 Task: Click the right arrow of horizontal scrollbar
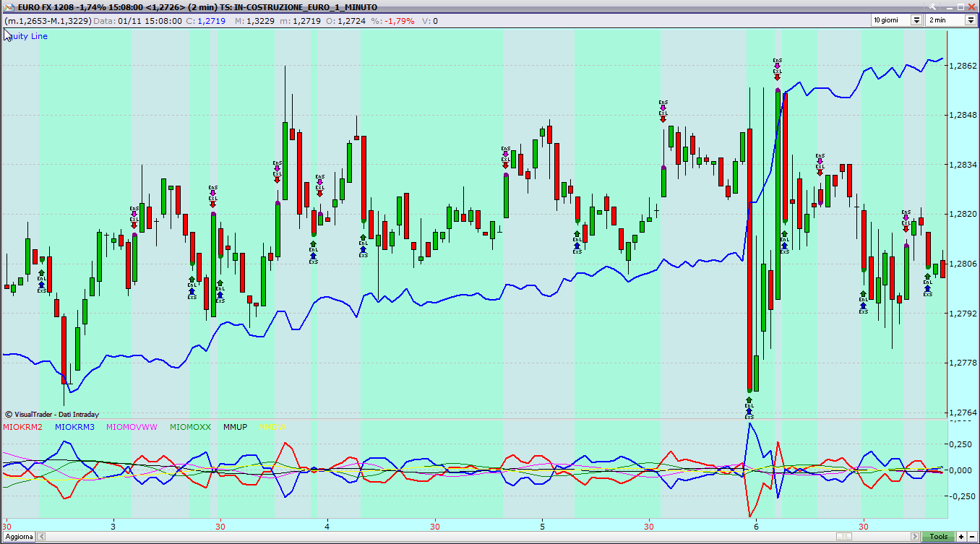pos(915,537)
